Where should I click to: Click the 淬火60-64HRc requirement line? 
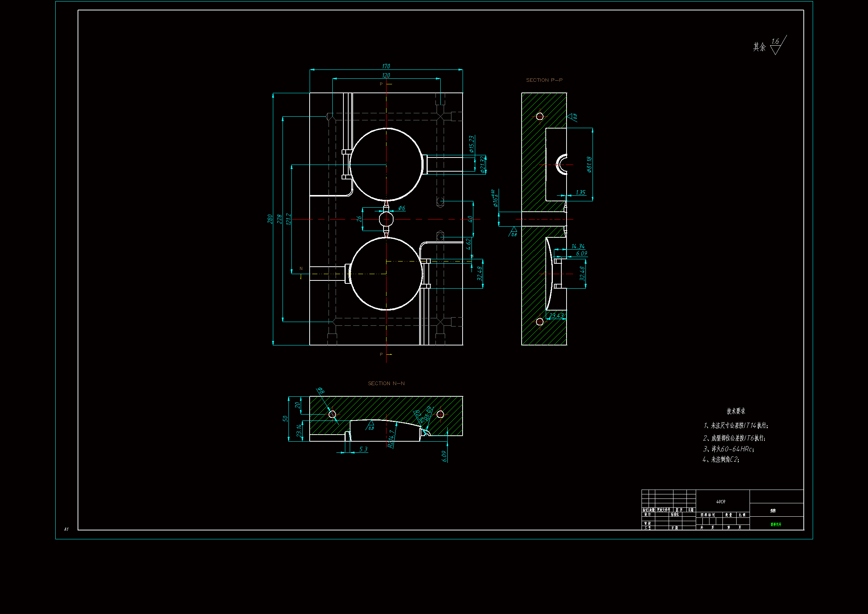click(728, 449)
